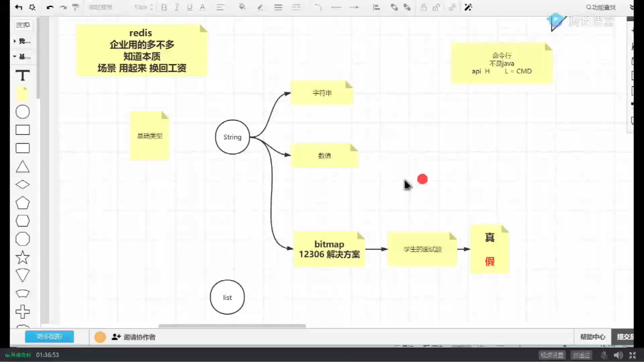The height and width of the screenshot is (362, 644).
Task: Open the connector type menu
Action: coord(318,7)
